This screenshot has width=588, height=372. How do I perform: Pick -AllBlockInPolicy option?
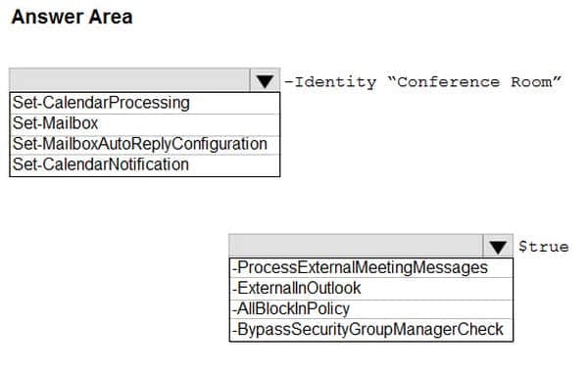click(370, 309)
